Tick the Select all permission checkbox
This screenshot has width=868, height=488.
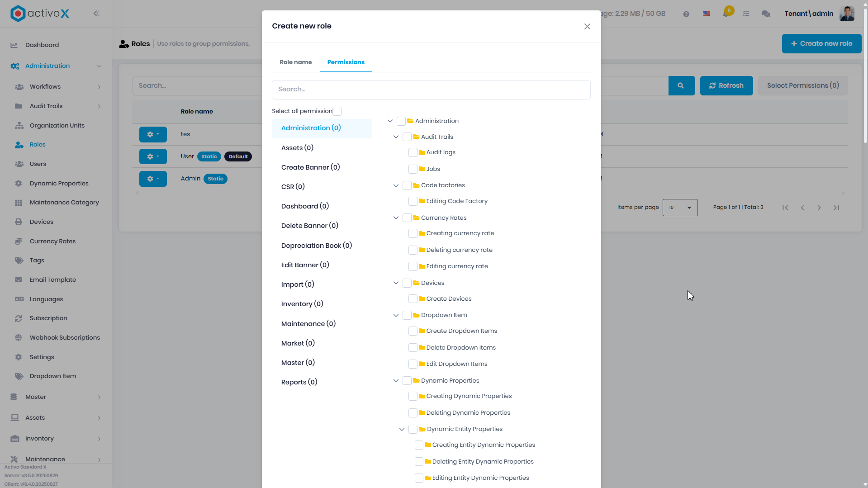coord(337,111)
